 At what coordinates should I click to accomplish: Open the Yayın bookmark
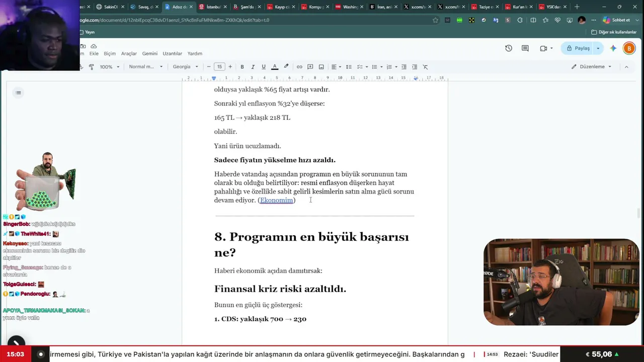click(87, 32)
